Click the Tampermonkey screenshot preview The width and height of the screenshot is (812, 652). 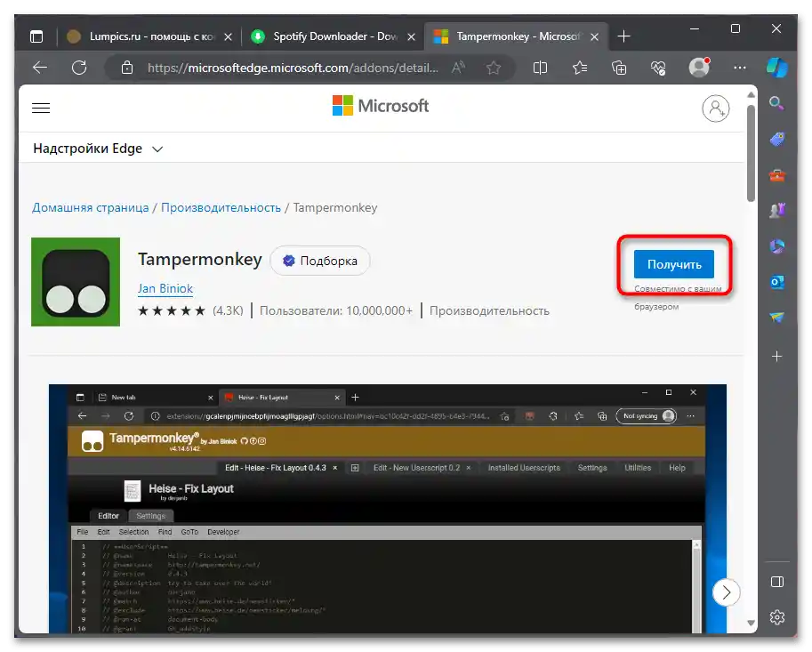coord(388,509)
